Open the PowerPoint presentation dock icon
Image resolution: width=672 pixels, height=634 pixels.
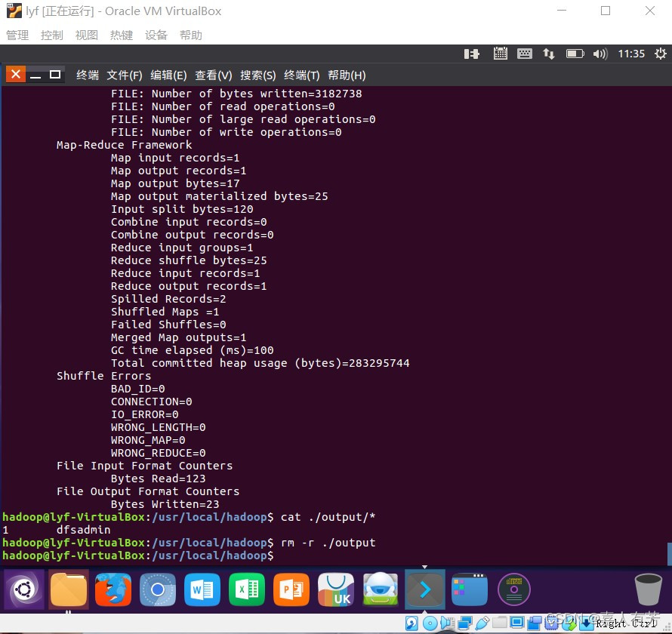coord(291,590)
